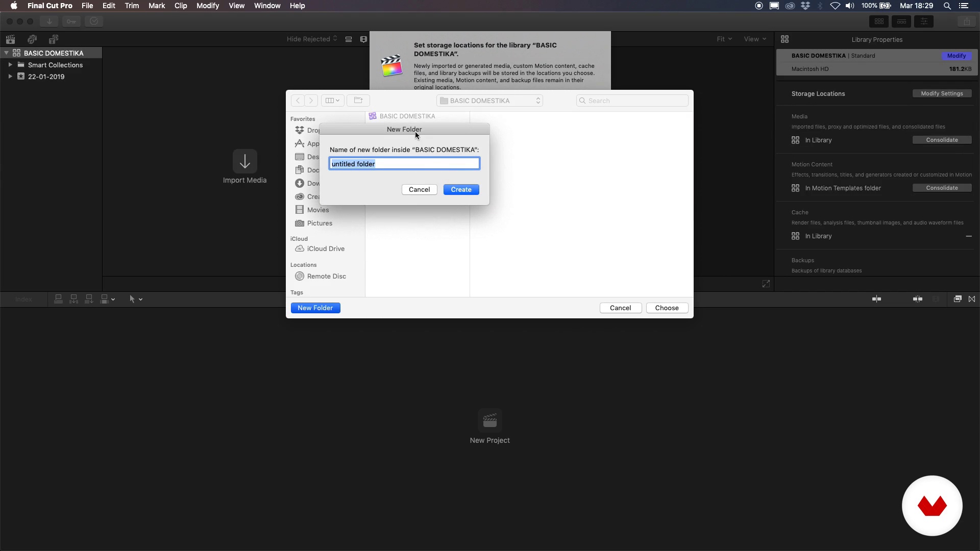The height and width of the screenshot is (551, 980).
Task: Go forward in file browser
Action: point(311,101)
